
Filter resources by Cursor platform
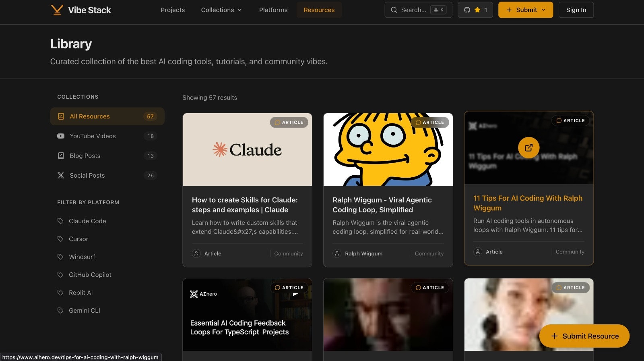(78, 239)
